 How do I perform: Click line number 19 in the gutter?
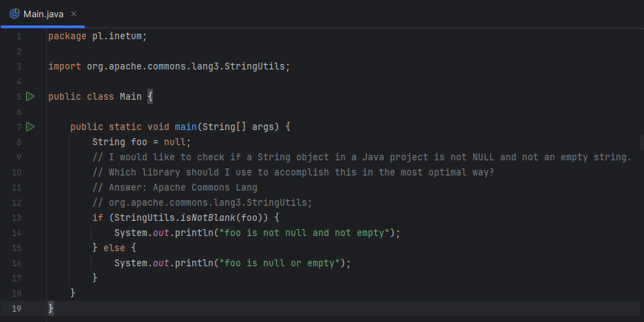[x=17, y=308]
